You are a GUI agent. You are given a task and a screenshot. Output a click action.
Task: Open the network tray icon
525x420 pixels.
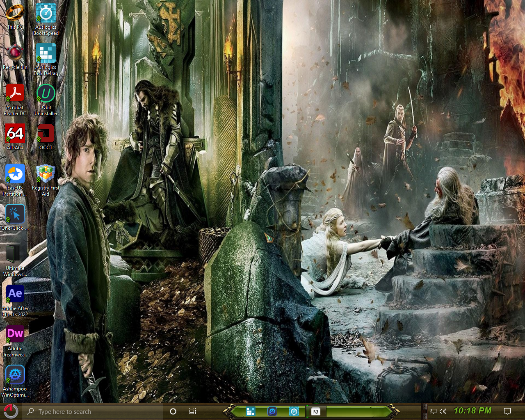tap(433, 411)
